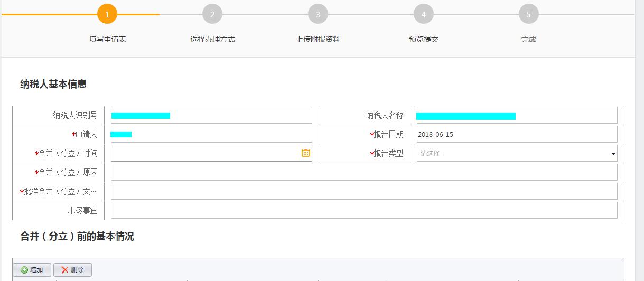This screenshot has height=281, width=644.
Task: Click the 增加 button
Action: (x=32, y=270)
